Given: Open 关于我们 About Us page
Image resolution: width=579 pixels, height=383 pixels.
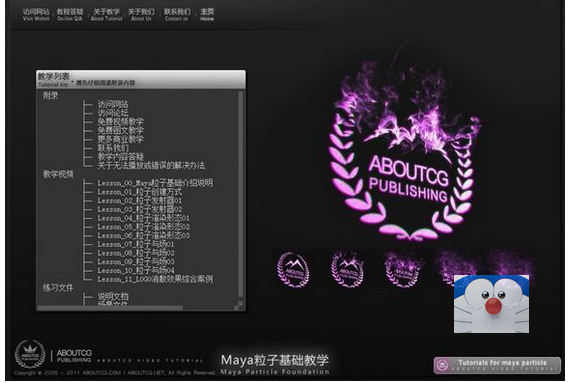Looking at the screenshot, I should (x=141, y=14).
